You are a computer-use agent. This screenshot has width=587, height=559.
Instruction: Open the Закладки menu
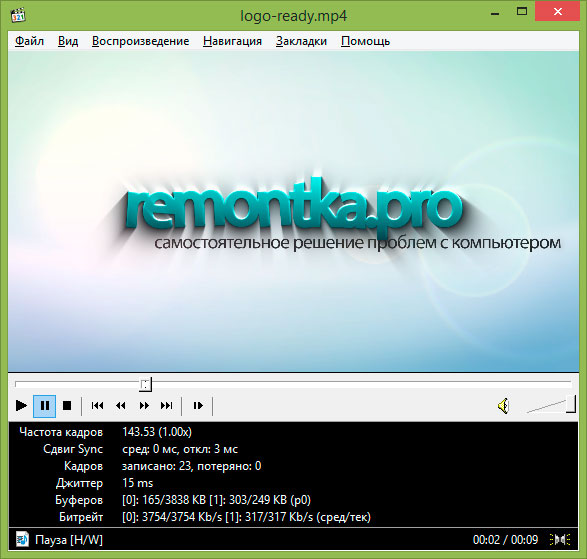301,41
